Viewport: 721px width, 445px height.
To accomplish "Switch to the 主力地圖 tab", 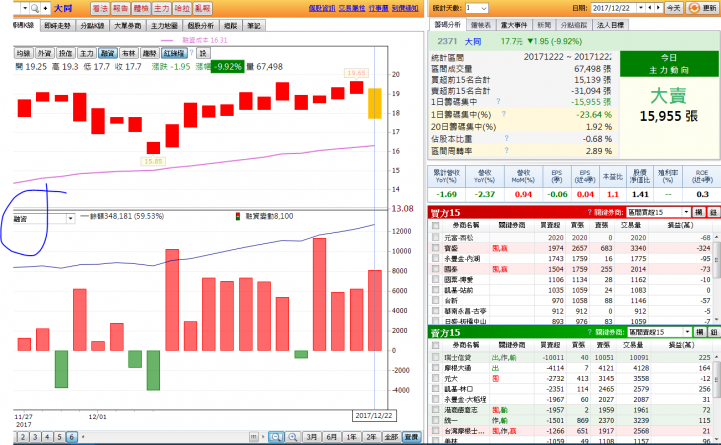I will click(x=164, y=26).
